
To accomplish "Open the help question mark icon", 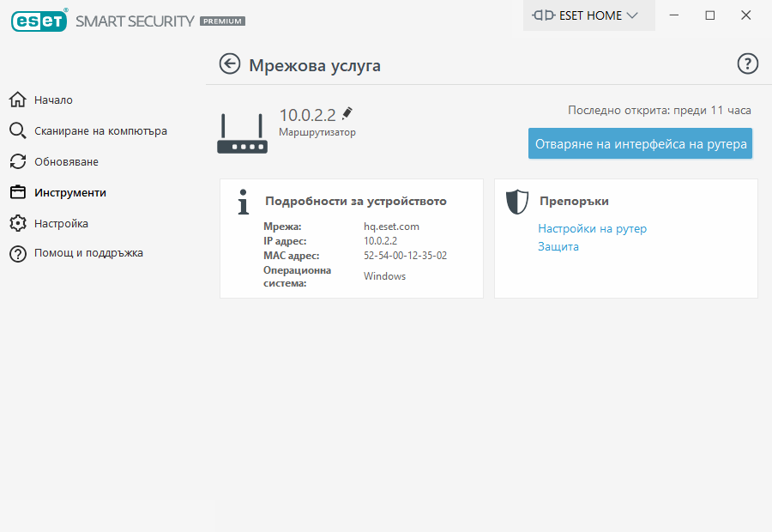I will point(747,64).
